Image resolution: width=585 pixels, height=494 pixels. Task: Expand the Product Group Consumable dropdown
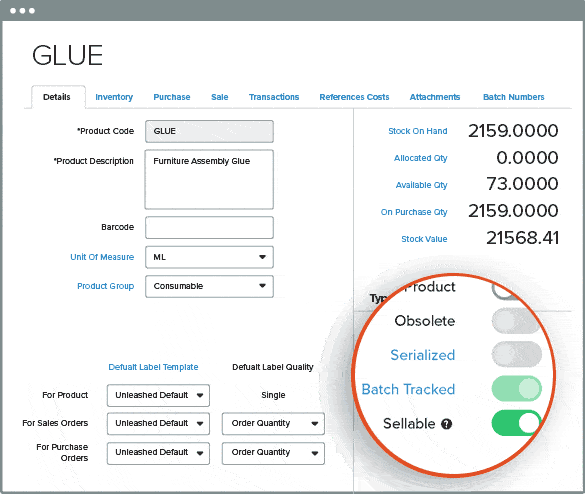(209, 286)
